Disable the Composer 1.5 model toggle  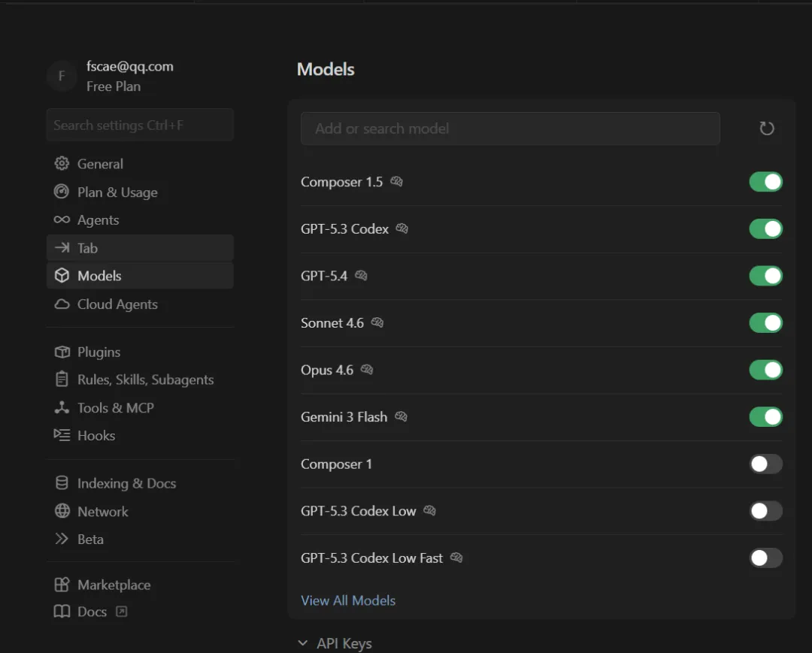coord(765,182)
